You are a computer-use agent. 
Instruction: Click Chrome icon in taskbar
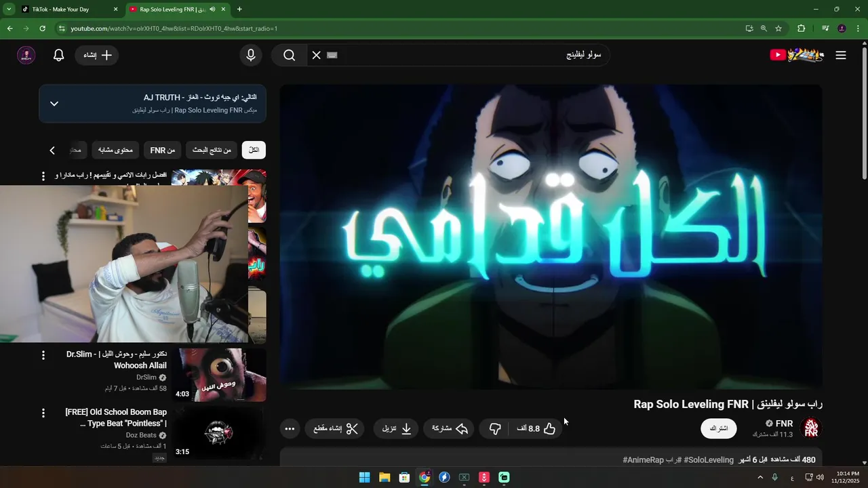point(425,477)
